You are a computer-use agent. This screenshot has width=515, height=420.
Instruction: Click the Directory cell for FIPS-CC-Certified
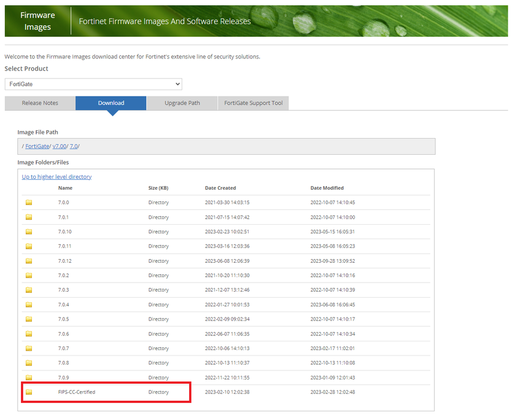[158, 392]
